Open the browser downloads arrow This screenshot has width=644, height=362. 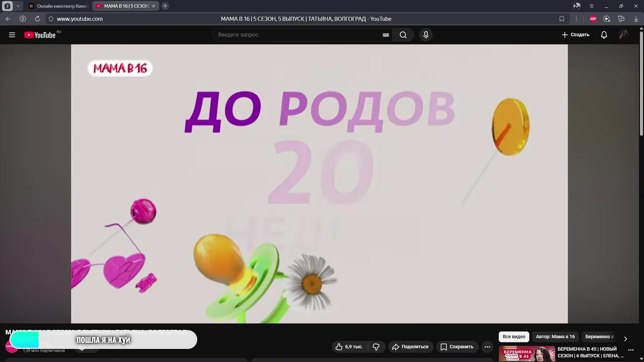(x=636, y=19)
